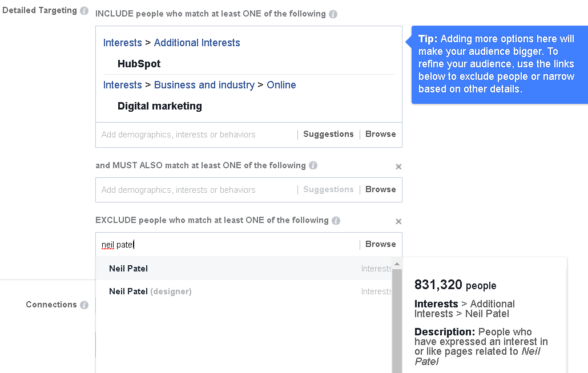Open Additional Interests breadcrumb link
Screen dimensions: 588x373
point(197,43)
